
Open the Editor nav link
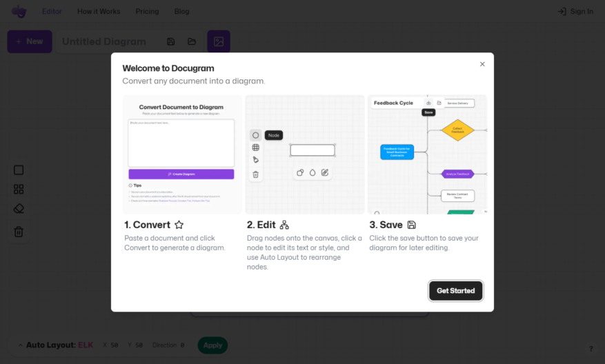pyautogui.click(x=52, y=12)
